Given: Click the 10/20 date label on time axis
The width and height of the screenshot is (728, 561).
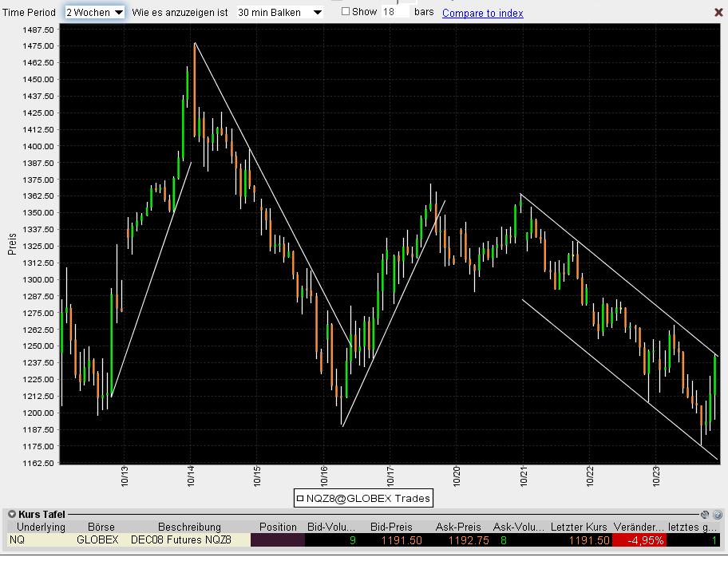Looking at the screenshot, I should pyautogui.click(x=457, y=476).
